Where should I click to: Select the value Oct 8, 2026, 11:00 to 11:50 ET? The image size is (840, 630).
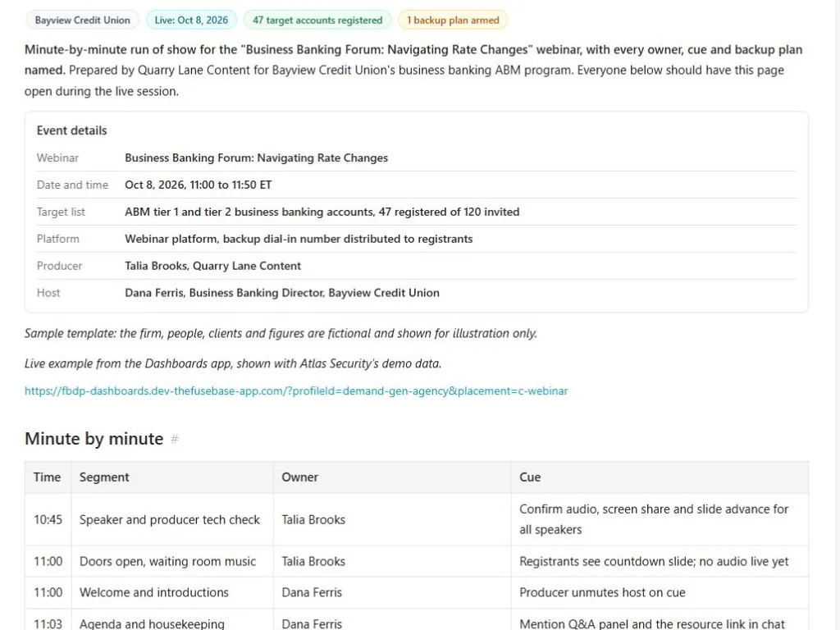[199, 185]
